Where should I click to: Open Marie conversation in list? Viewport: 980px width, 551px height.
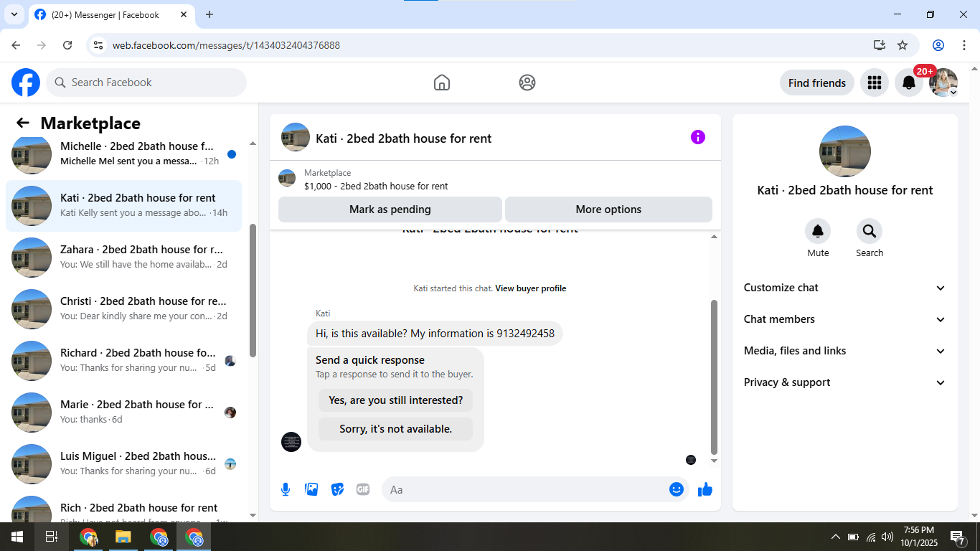tap(124, 413)
